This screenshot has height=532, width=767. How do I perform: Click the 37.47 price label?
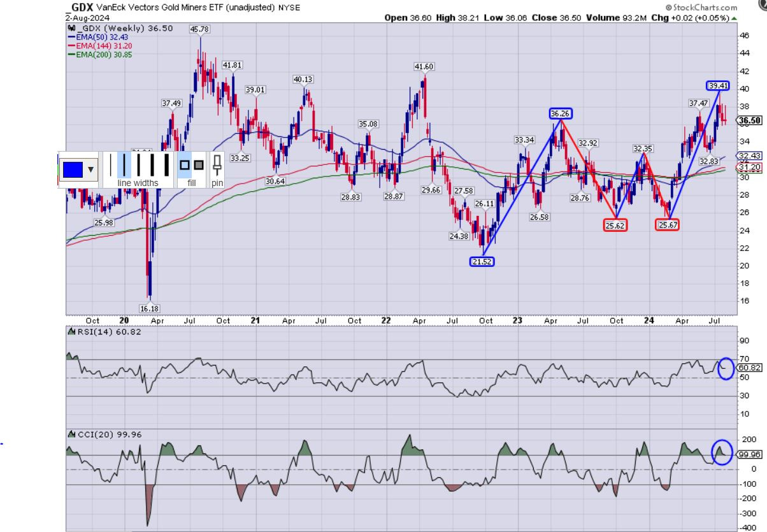click(x=699, y=103)
